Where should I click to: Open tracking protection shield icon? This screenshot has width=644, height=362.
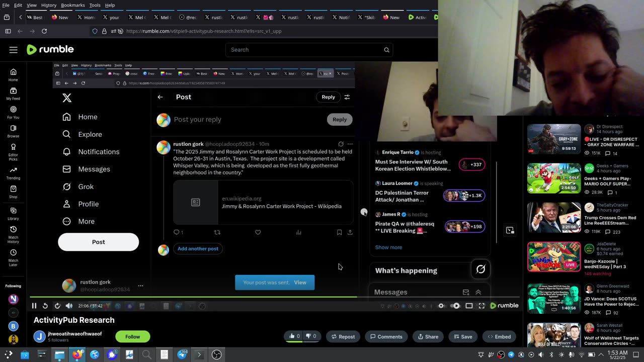point(95,31)
